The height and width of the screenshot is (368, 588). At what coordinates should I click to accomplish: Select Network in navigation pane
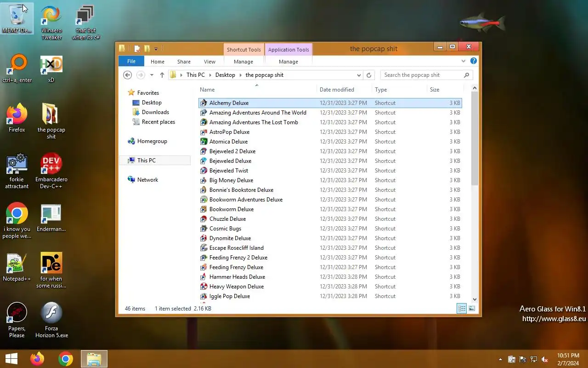(x=143, y=180)
